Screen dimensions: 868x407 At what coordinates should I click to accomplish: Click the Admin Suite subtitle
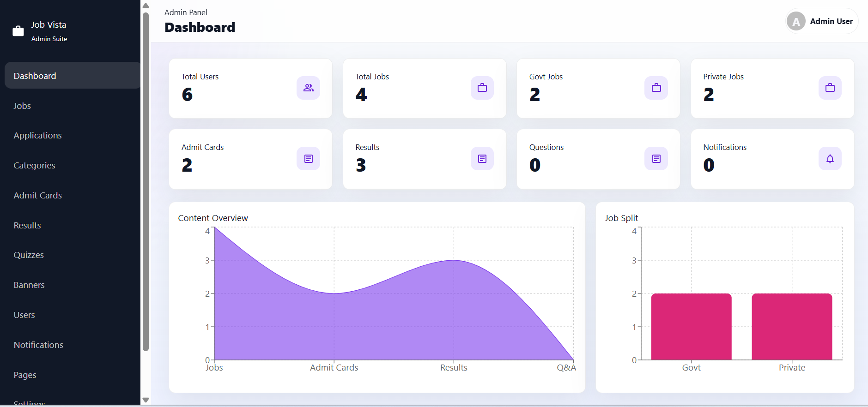click(49, 39)
